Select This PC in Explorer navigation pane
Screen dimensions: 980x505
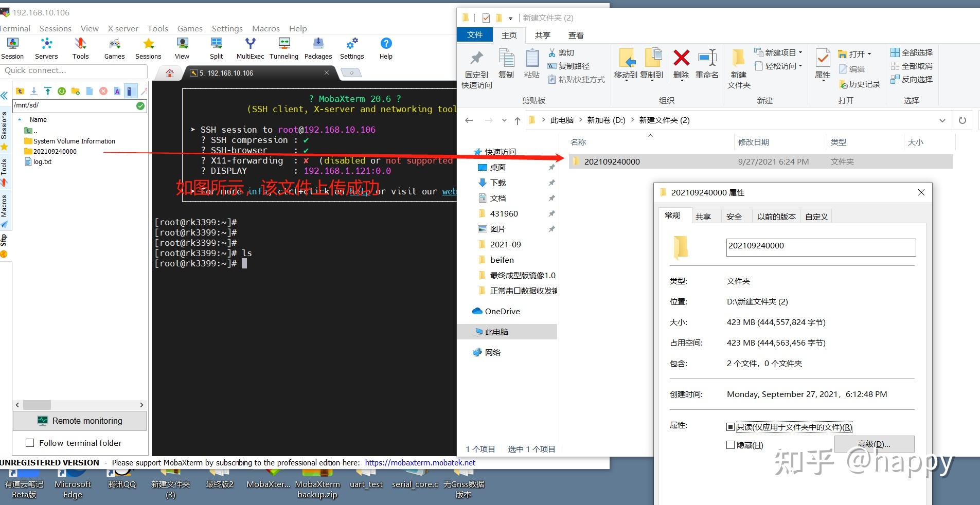tap(507, 332)
